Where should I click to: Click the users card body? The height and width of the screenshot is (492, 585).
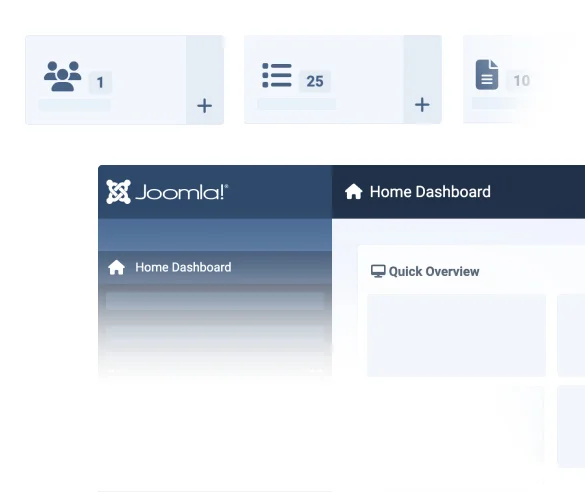coord(106,80)
